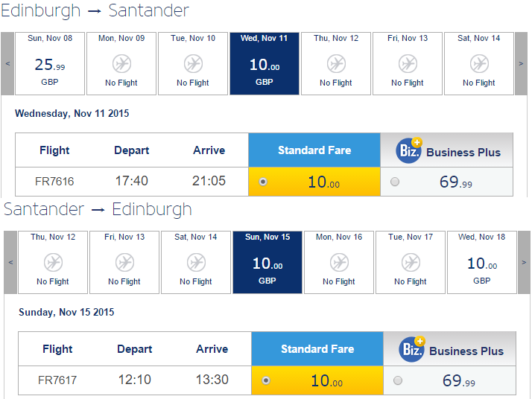Click the Biz Plus badge in return fare header
This screenshot has width=532, height=399.
412,349
